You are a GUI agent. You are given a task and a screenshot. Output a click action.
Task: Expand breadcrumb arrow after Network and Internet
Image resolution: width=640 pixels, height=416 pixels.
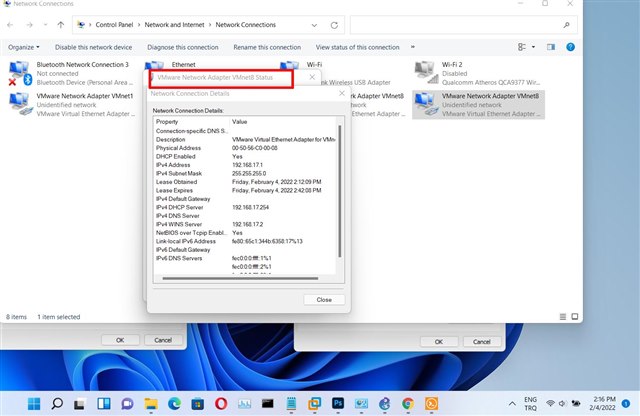click(x=210, y=25)
